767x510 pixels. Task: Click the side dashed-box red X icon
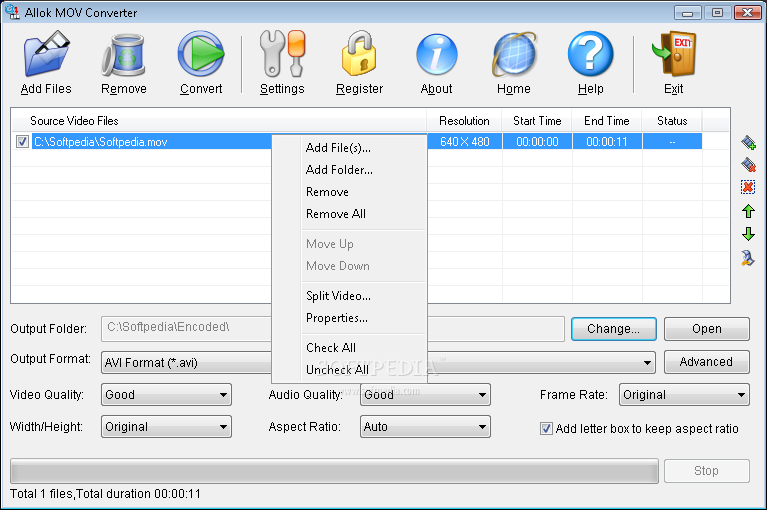748,187
